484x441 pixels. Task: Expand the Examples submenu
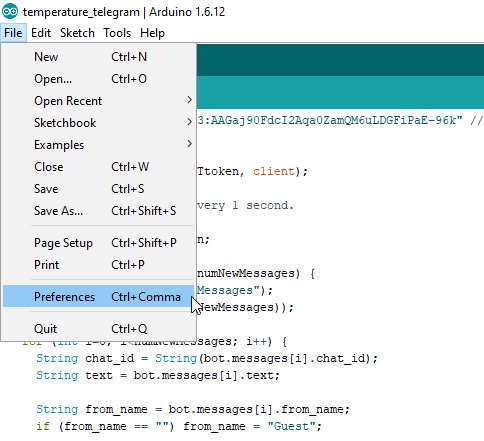coord(98,145)
